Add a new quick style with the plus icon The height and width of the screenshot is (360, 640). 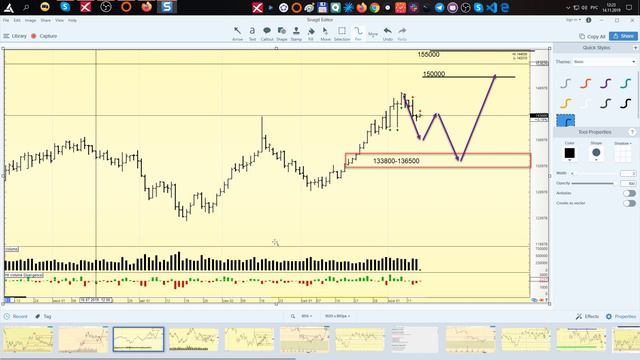point(636,48)
